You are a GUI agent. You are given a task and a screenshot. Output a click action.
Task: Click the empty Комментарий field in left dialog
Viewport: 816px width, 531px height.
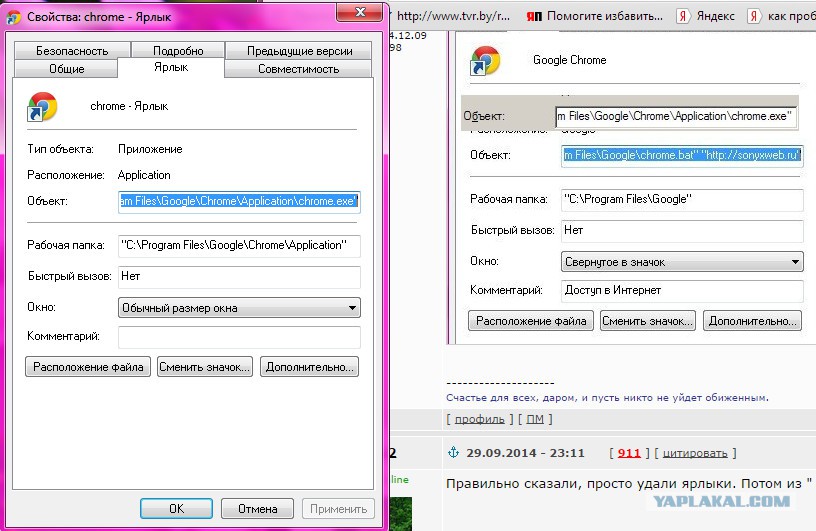coord(239,337)
